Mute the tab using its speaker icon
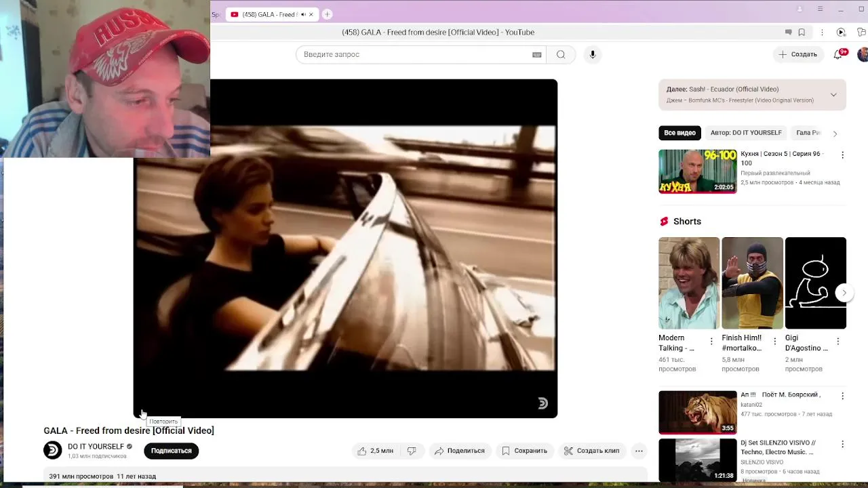868x488 pixels. (x=303, y=14)
